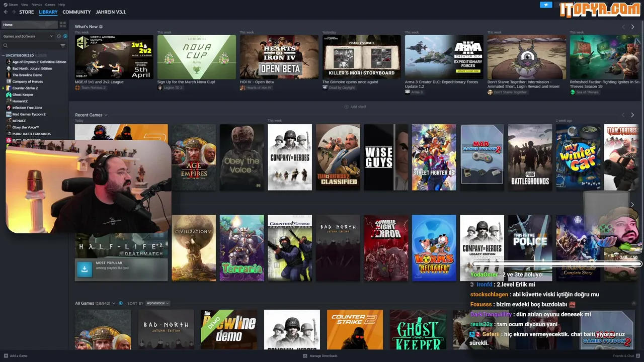The width and height of the screenshot is (644, 362).
Task: Open Manage Downloads in the bottom bar
Action: (x=320, y=356)
